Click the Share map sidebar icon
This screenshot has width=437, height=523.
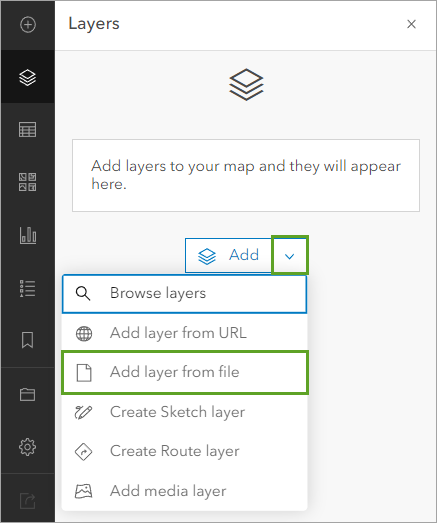[28, 501]
